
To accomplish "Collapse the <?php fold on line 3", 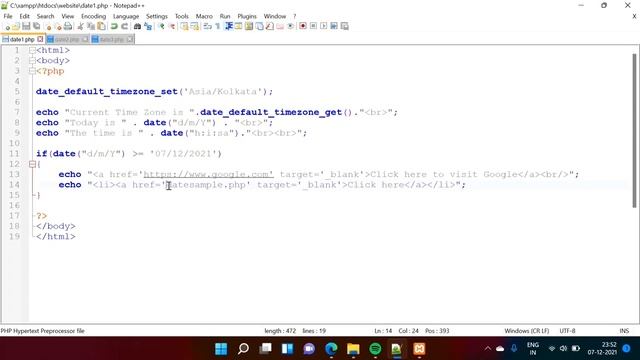I will tap(32, 71).
